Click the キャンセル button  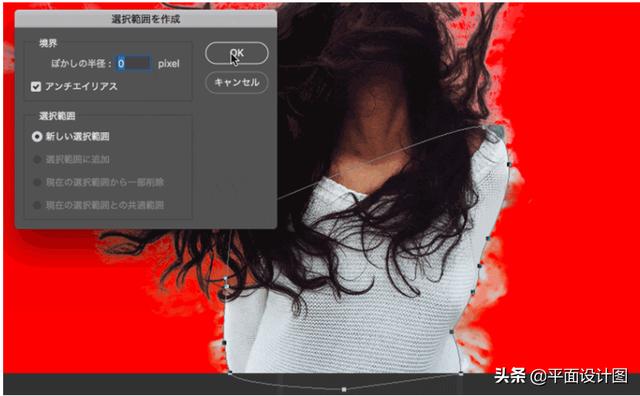point(237,82)
